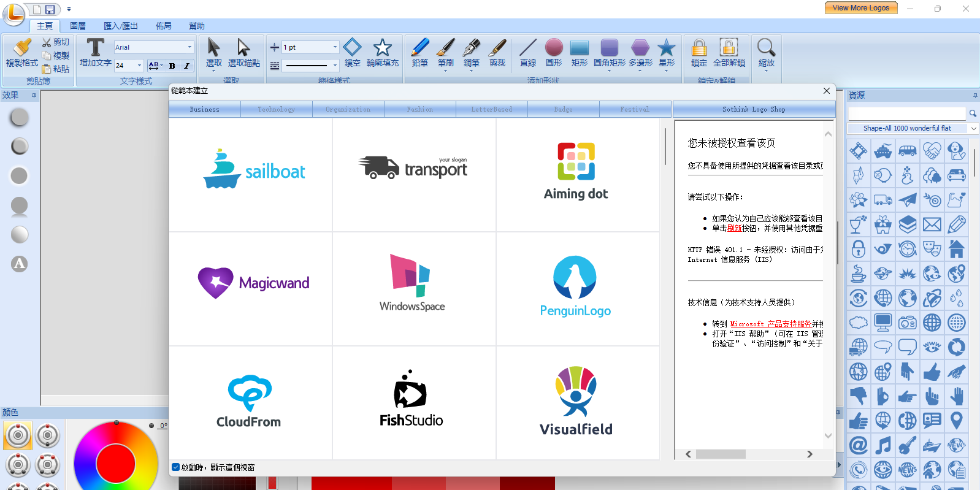The height and width of the screenshot is (490, 980).
Task: Switch to Technology template tab
Action: coord(277,109)
